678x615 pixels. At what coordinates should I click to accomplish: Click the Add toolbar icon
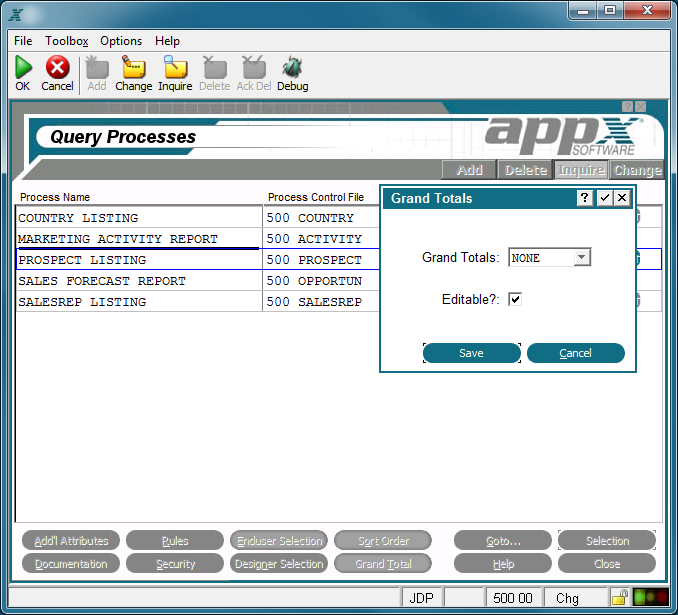click(x=97, y=67)
